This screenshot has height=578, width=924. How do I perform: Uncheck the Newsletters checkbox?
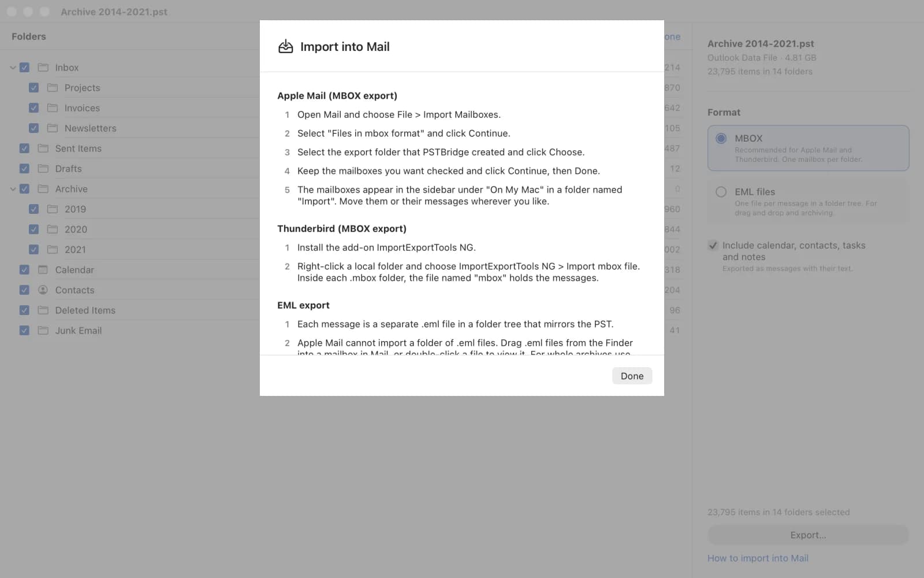point(33,128)
